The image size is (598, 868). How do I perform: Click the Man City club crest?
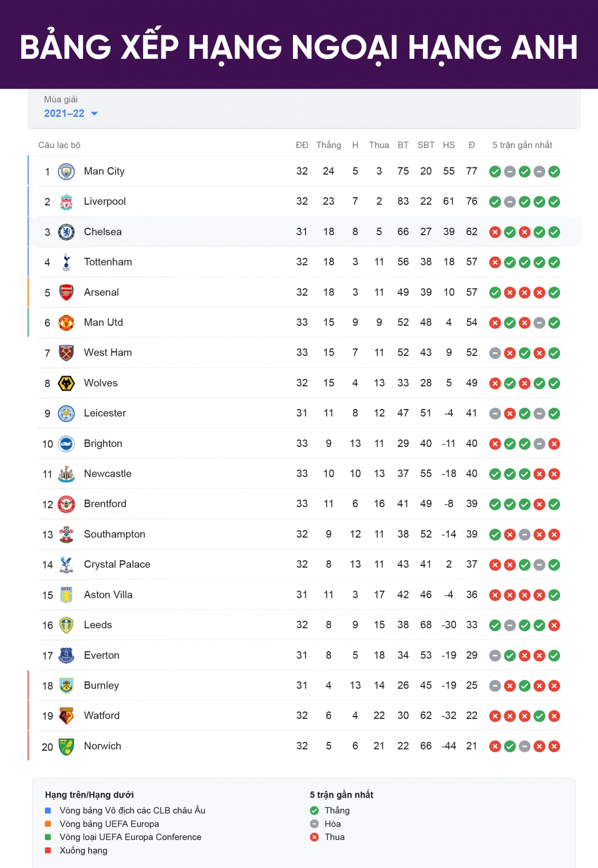[66, 171]
